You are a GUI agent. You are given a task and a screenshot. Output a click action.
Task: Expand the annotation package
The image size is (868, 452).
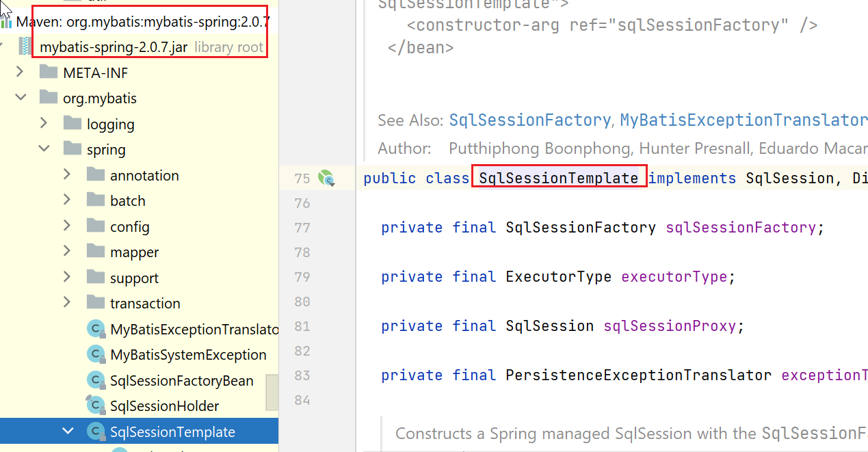coord(67,174)
